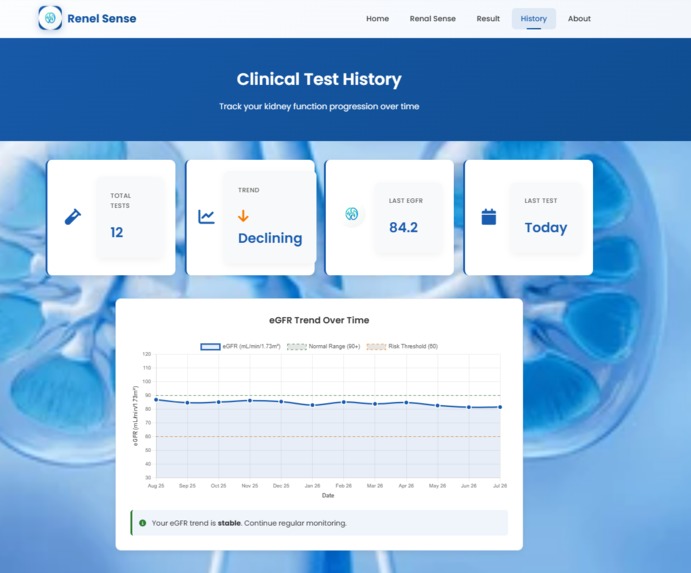Viewport: 691px width, 573px height.
Task: Open the Renal Sense nav item
Action: coord(432,19)
